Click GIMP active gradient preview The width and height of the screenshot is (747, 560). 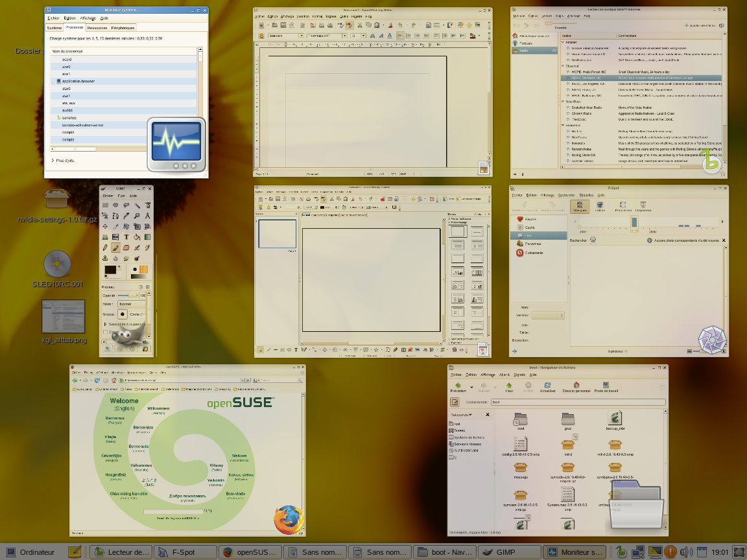139,277
